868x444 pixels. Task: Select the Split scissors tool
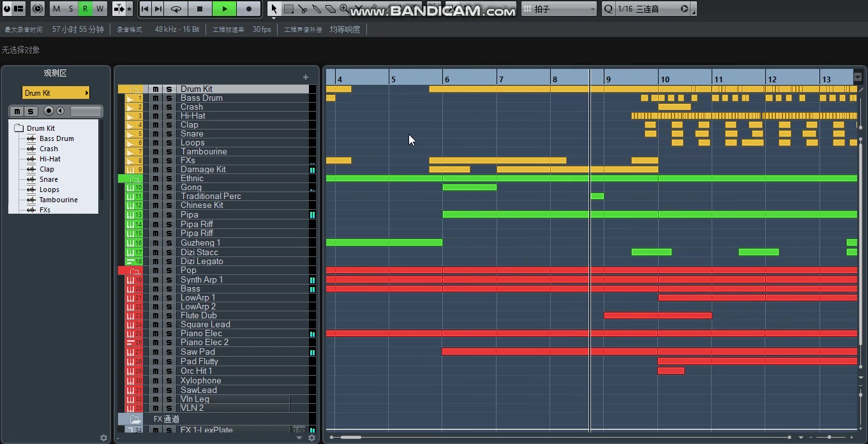point(303,9)
